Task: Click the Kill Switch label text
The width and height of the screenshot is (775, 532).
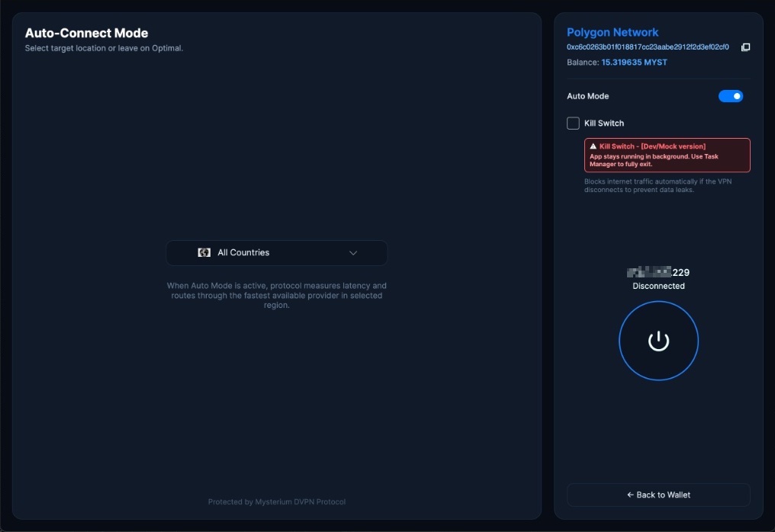Action: click(x=604, y=123)
